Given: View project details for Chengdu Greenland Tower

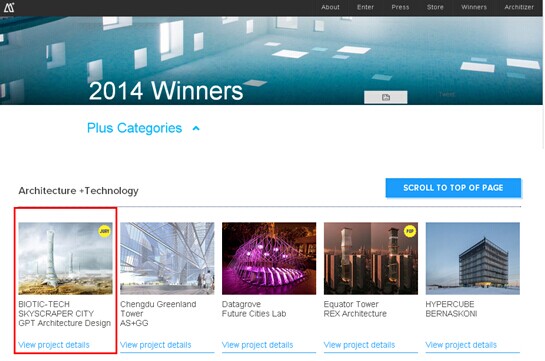Looking at the screenshot, I should [156, 345].
